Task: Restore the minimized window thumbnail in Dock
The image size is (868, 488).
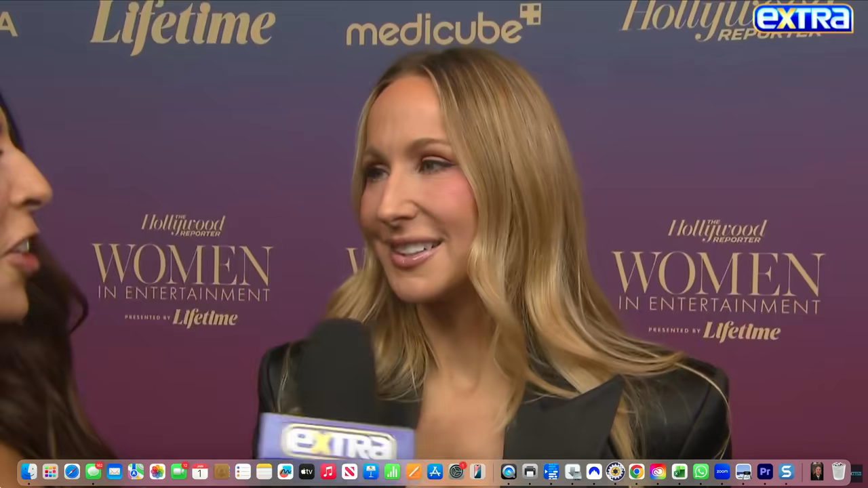Action: (x=817, y=472)
